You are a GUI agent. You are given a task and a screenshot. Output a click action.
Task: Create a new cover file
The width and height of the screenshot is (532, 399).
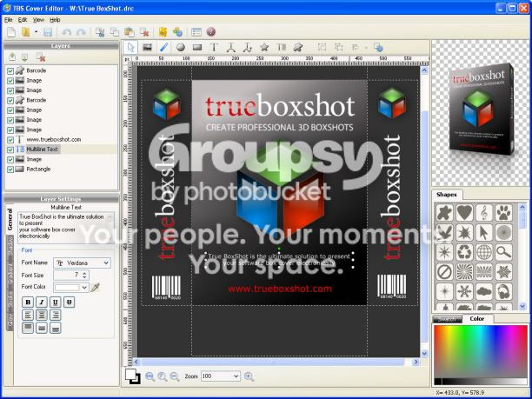tap(11, 32)
